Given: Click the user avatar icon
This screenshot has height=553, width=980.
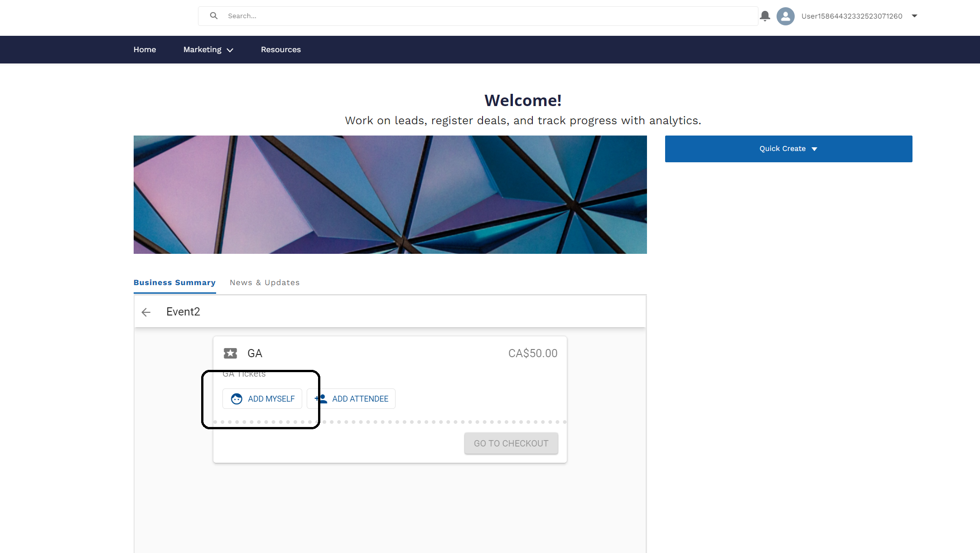Looking at the screenshot, I should coord(785,16).
